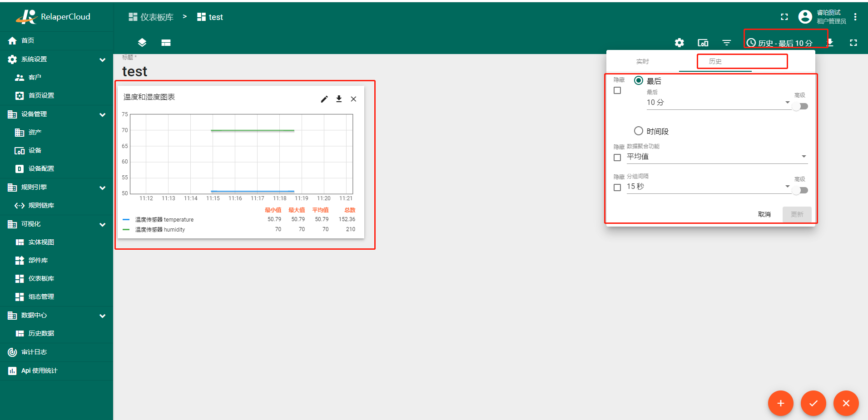Screen dimensions: 868x420
Task: Click the user avatar icon
Action: click(805, 17)
